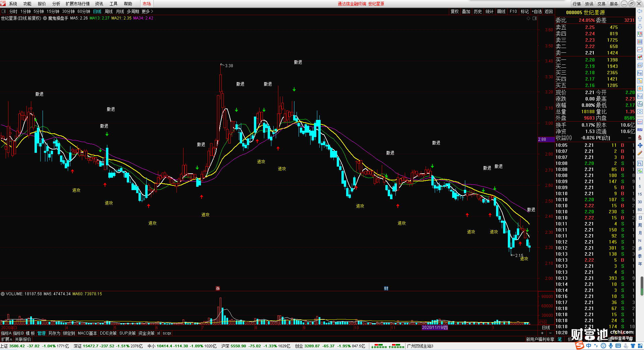Click the orange 自 icon in sidebar
Image resolution: width=644 pixels, height=350 pixels.
pyautogui.click(x=640, y=88)
